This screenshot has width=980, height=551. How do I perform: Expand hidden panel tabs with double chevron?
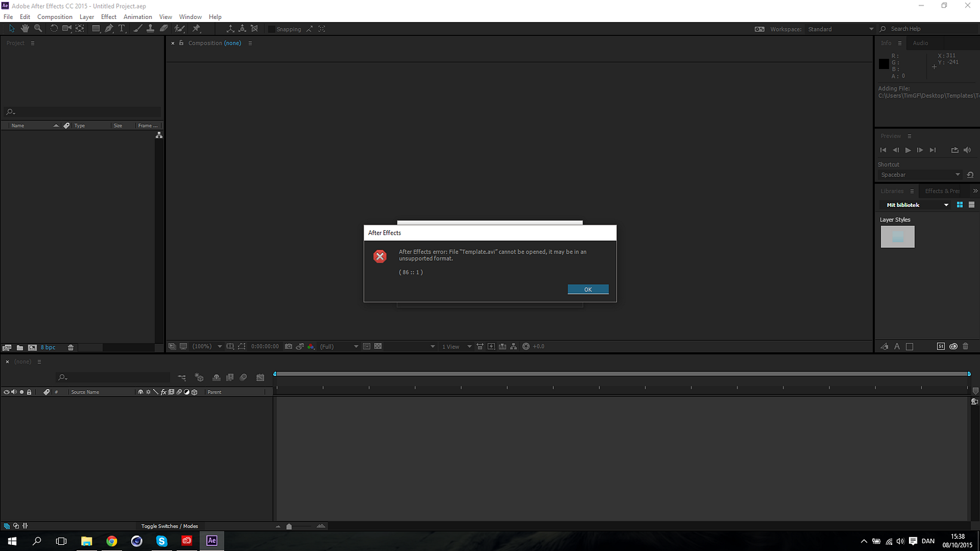975,191
